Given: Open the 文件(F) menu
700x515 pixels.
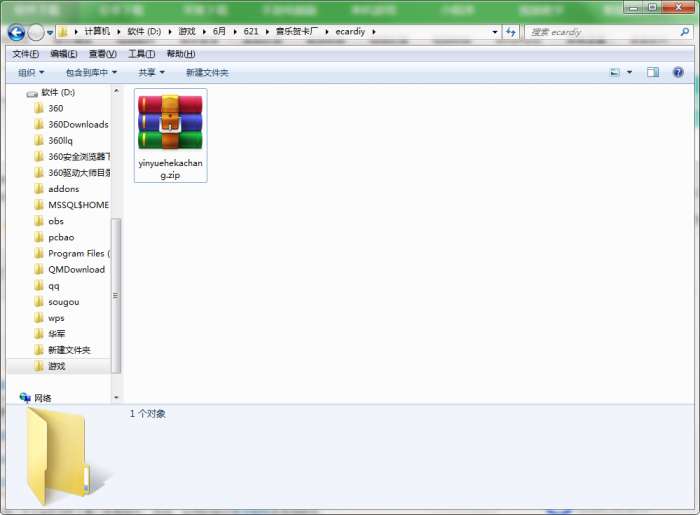Looking at the screenshot, I should (x=25, y=54).
